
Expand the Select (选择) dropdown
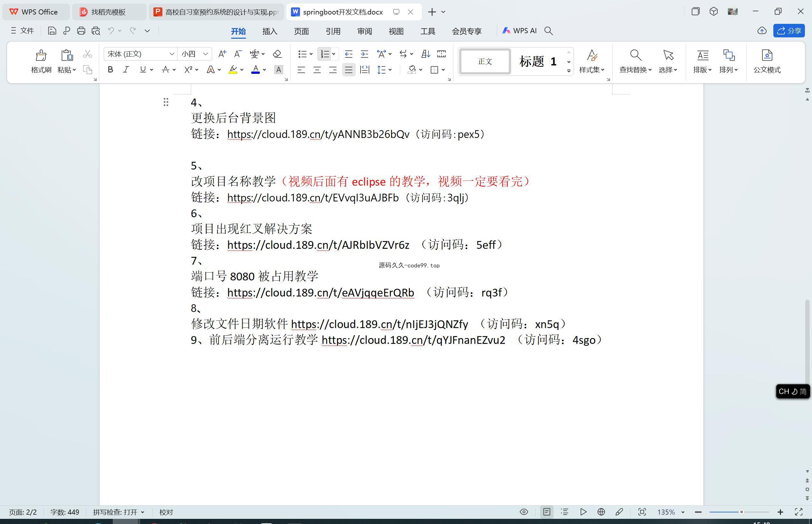(676, 70)
